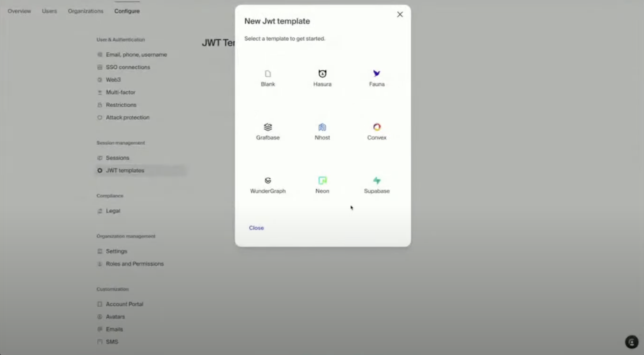644x355 pixels.
Task: Pick the Convex template icon
Action: [377, 127]
